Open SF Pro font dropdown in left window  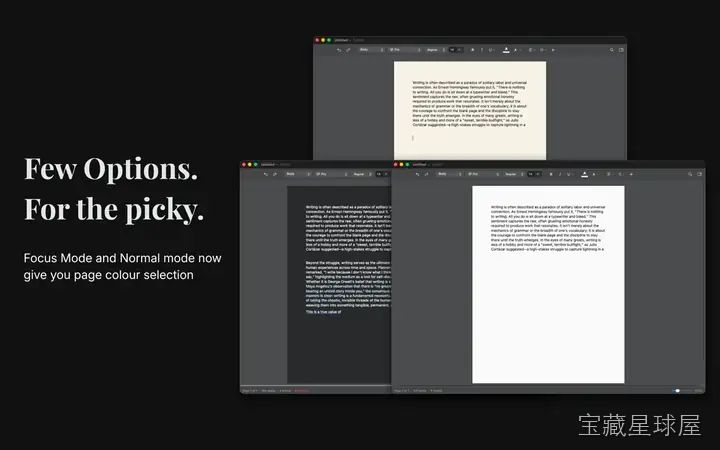(332, 174)
